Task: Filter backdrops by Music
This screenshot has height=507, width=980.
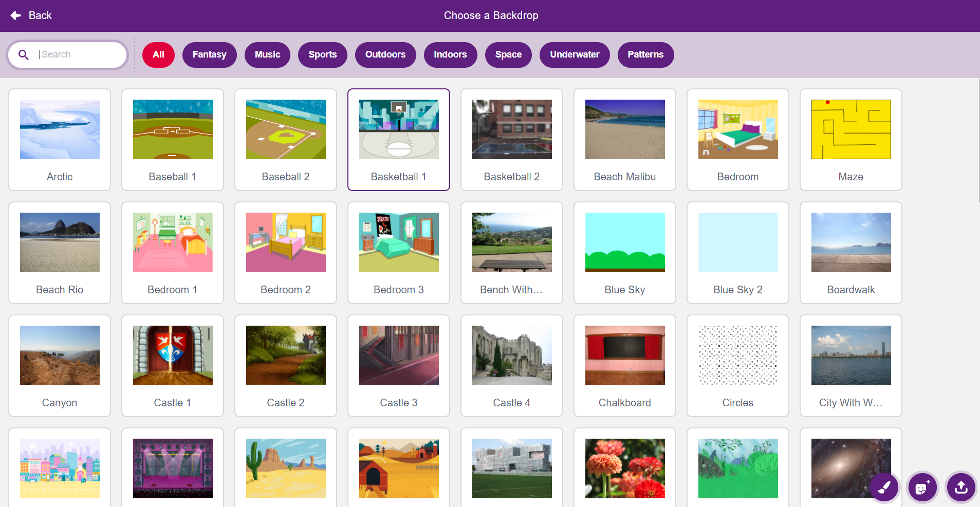Action: [x=267, y=54]
